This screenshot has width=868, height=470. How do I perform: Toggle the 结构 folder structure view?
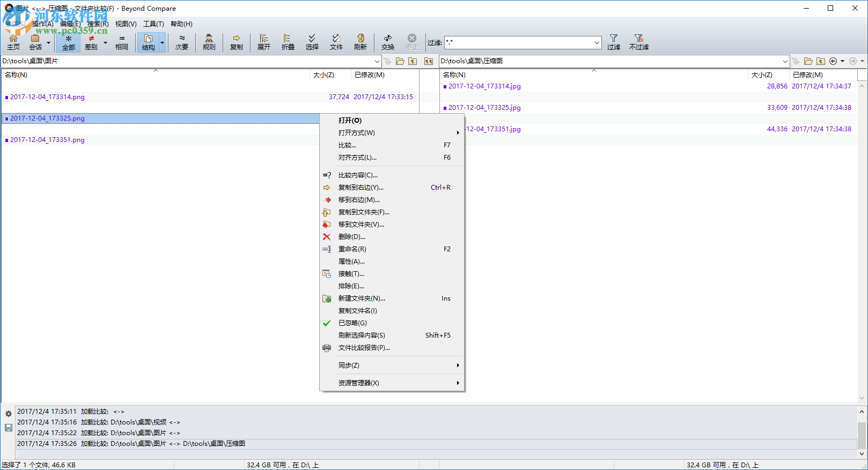(148, 42)
